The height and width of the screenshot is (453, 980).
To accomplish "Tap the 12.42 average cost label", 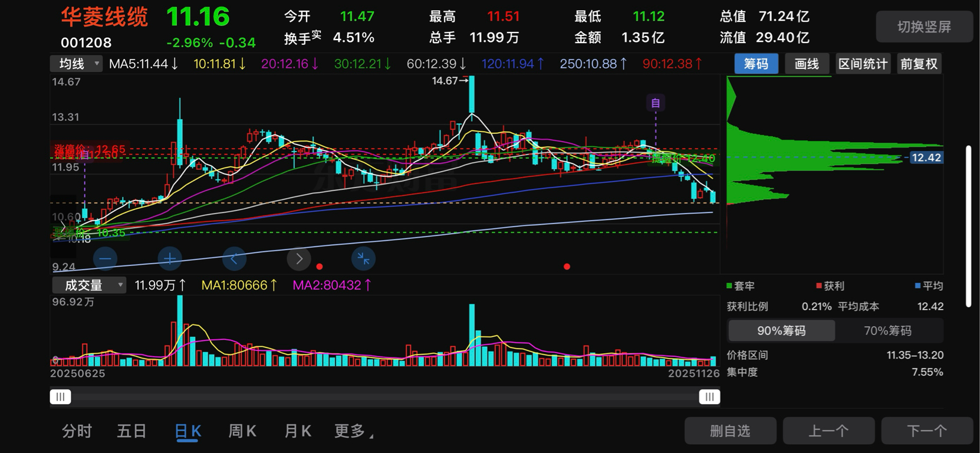I will point(926,157).
